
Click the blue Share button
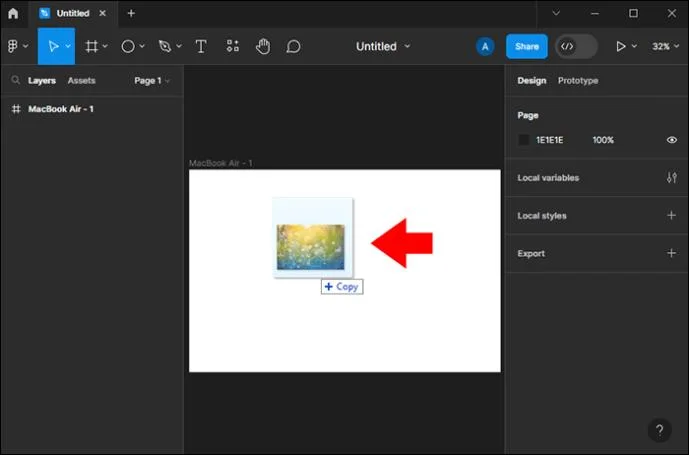point(526,46)
